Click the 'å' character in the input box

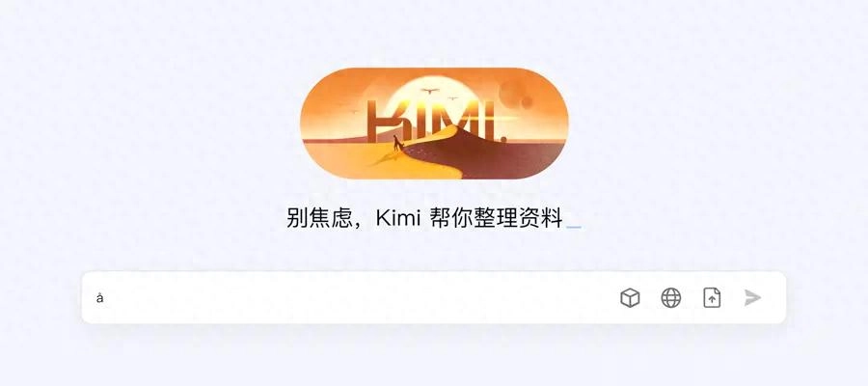99,298
